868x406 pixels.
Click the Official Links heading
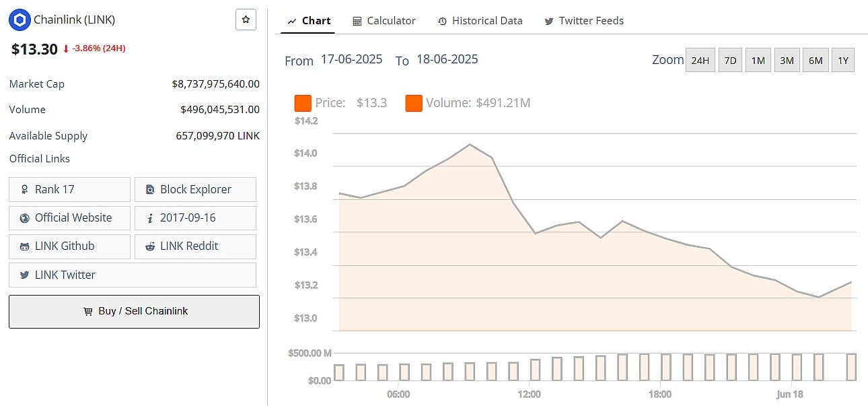pos(40,159)
